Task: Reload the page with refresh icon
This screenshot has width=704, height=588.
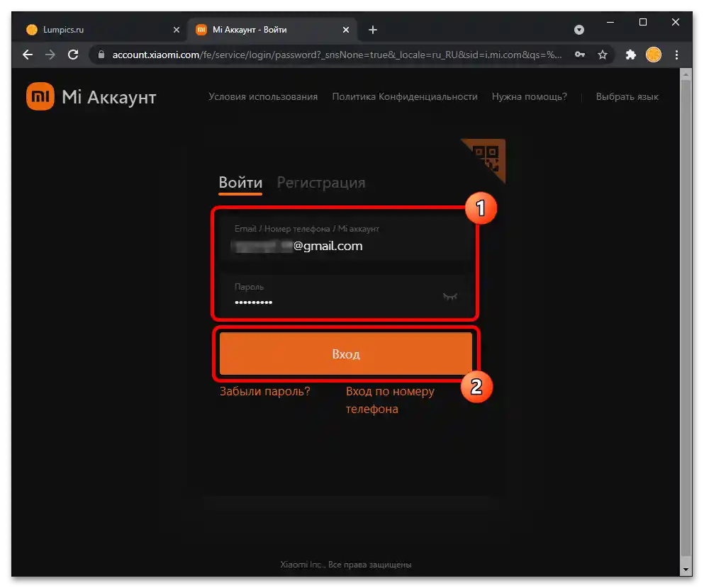Action: click(73, 55)
